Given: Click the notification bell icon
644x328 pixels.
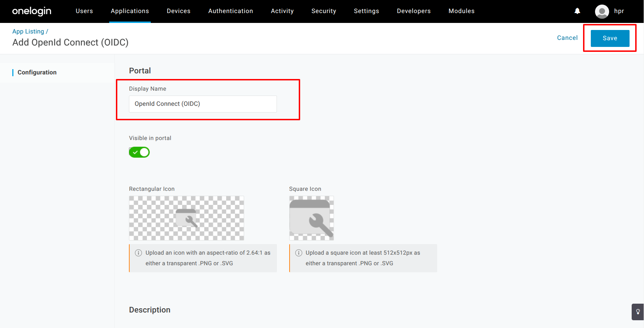Looking at the screenshot, I should point(577,11).
